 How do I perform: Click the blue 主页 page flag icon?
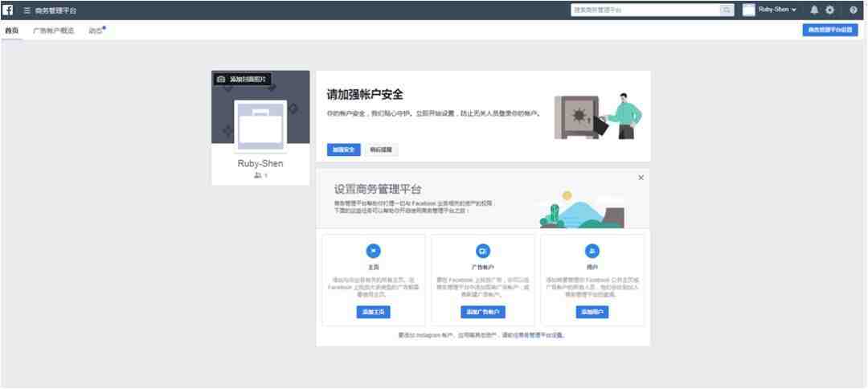click(373, 252)
